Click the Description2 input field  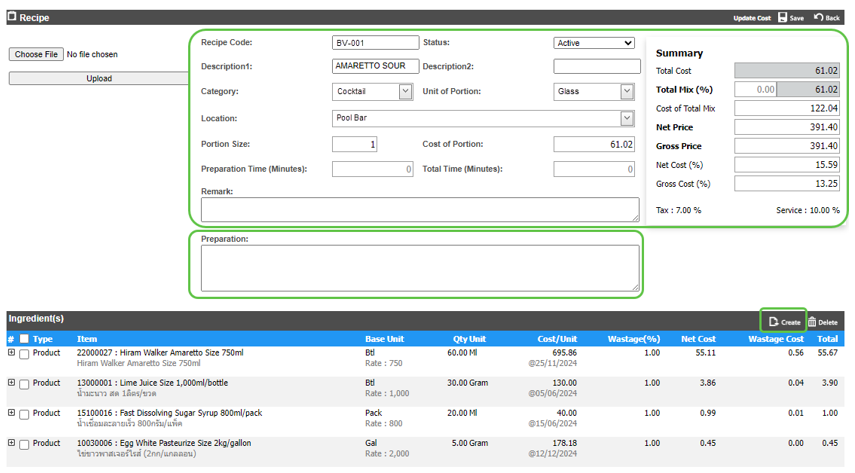click(x=597, y=67)
